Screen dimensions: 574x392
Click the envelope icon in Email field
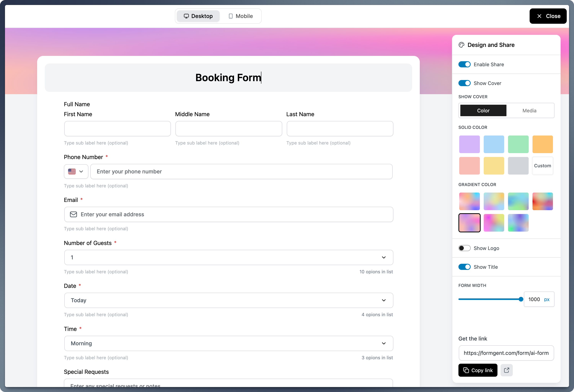[x=73, y=214]
